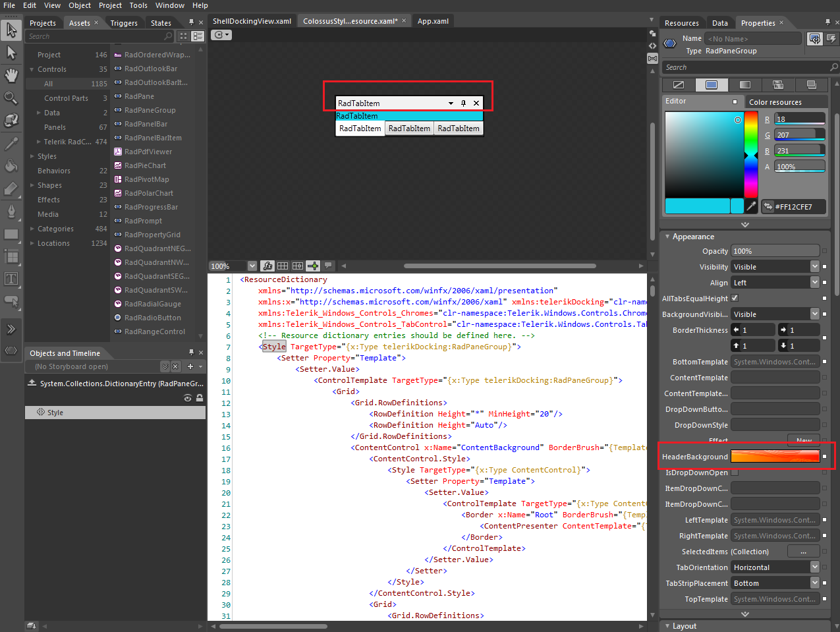Switch to the App.xaml document tab
The width and height of the screenshot is (840, 632).
click(x=433, y=21)
